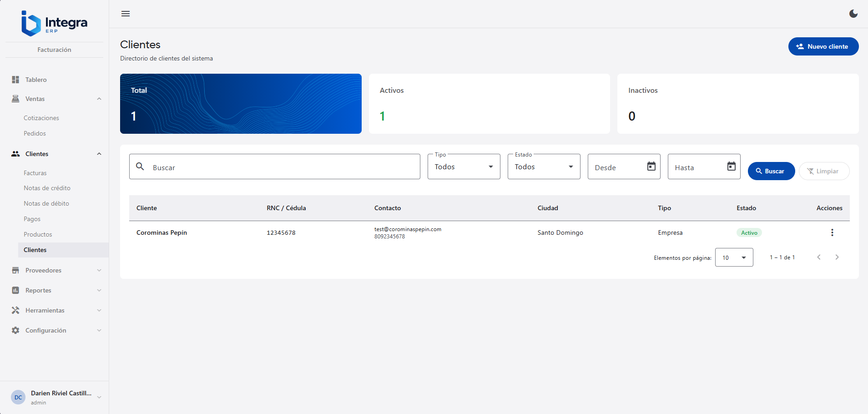The width and height of the screenshot is (868, 414).
Task: Open Pagos in the sidebar
Action: click(x=32, y=219)
